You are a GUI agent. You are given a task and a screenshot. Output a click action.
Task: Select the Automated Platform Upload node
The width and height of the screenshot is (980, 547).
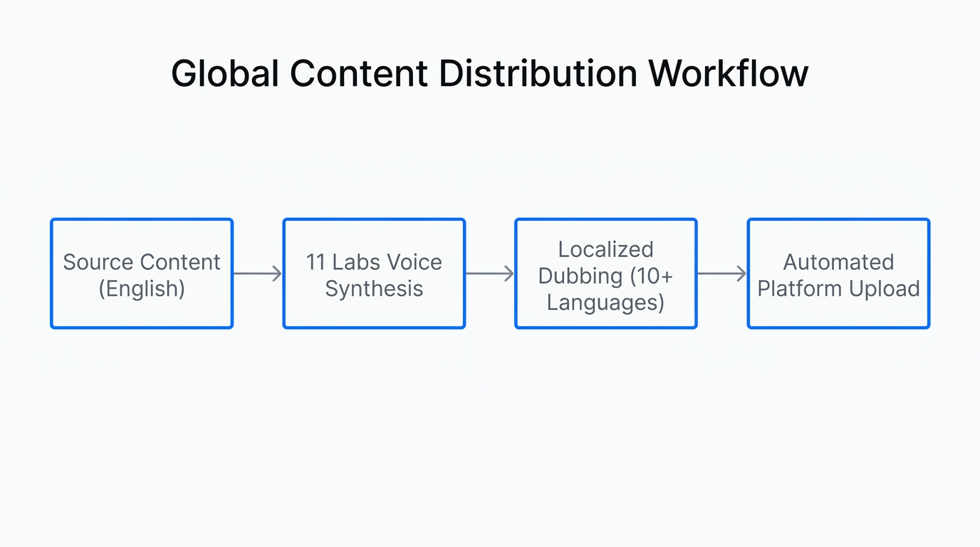click(x=838, y=273)
